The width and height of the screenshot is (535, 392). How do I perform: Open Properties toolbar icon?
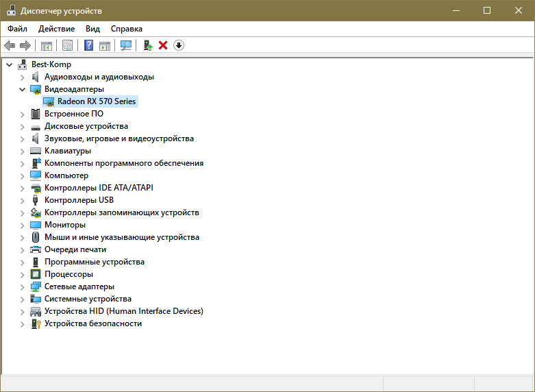67,45
